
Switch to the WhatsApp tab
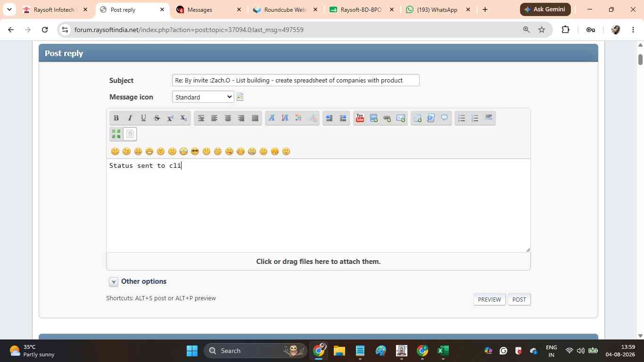coord(438,9)
